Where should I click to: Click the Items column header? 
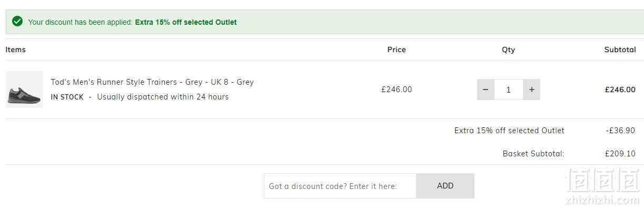click(x=16, y=49)
